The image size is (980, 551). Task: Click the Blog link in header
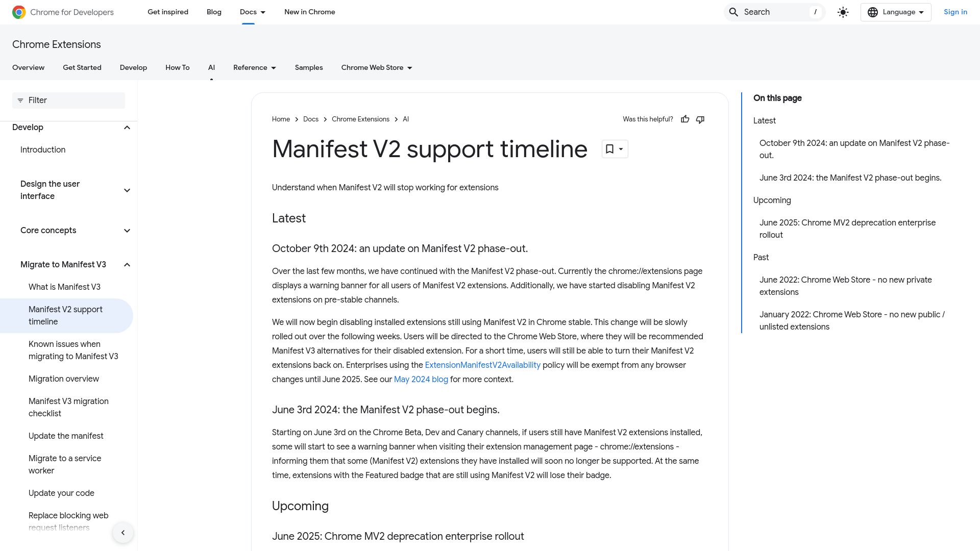coord(214,12)
